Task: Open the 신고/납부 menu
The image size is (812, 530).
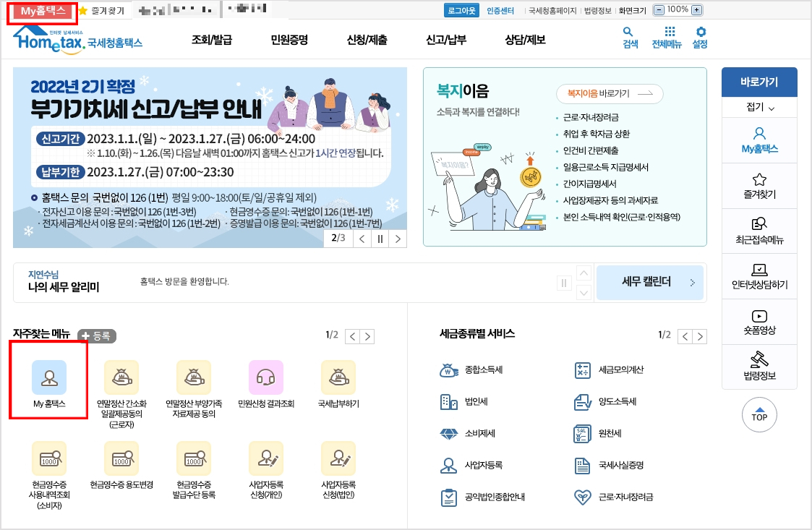Action: pyautogui.click(x=446, y=40)
